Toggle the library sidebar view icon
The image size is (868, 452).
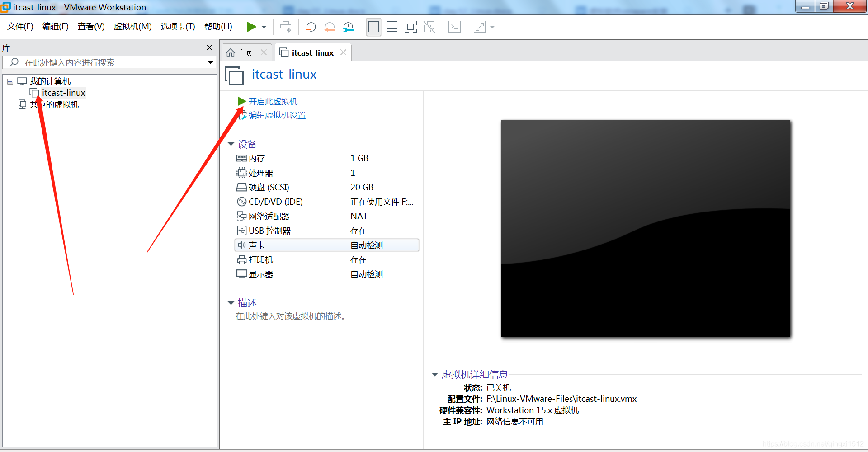(x=373, y=27)
